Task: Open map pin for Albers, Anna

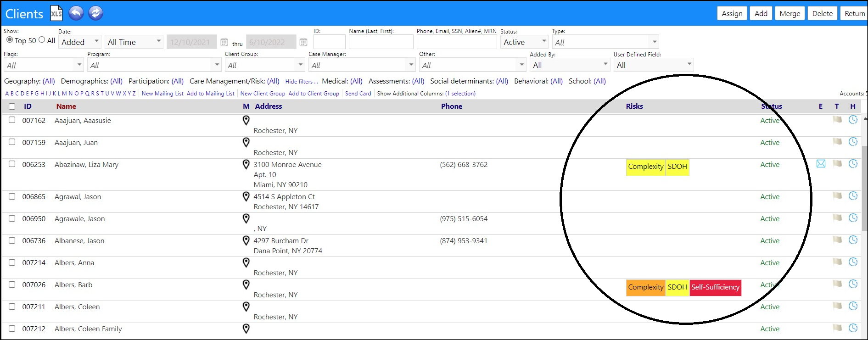Action: 246,263
